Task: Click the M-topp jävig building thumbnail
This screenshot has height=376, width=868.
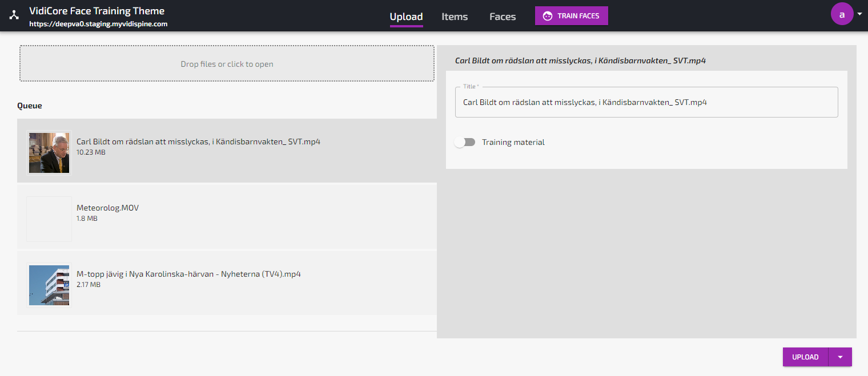Action: pos(49,285)
